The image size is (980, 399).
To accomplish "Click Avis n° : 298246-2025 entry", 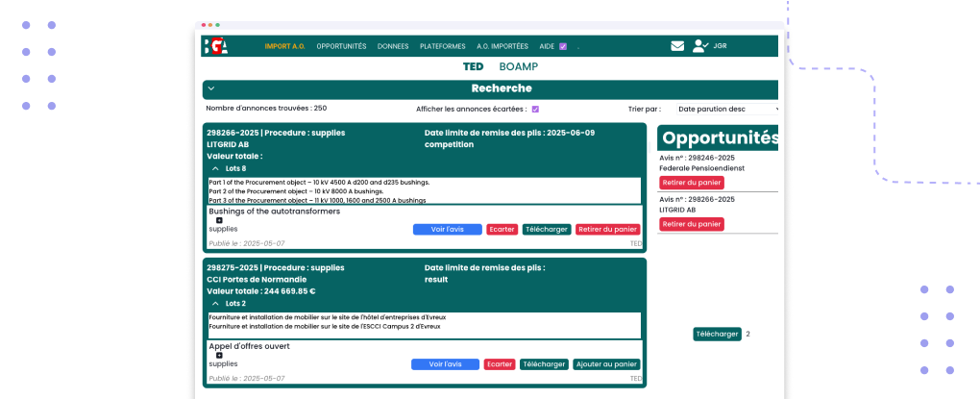I will 697,158.
